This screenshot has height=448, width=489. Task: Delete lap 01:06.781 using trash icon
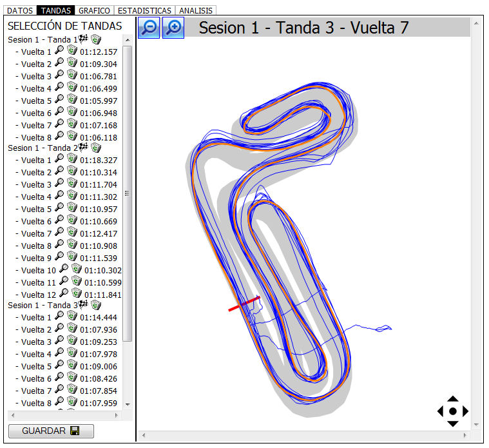72,75
